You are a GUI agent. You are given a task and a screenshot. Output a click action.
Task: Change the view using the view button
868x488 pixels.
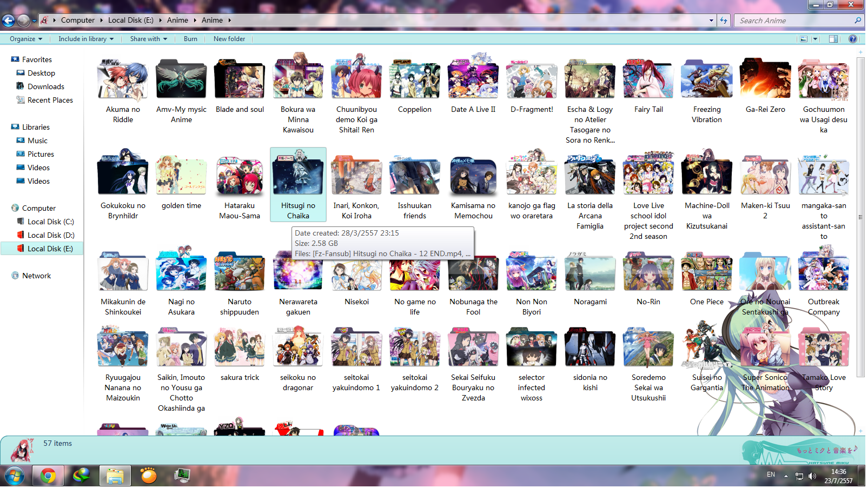pos(804,39)
